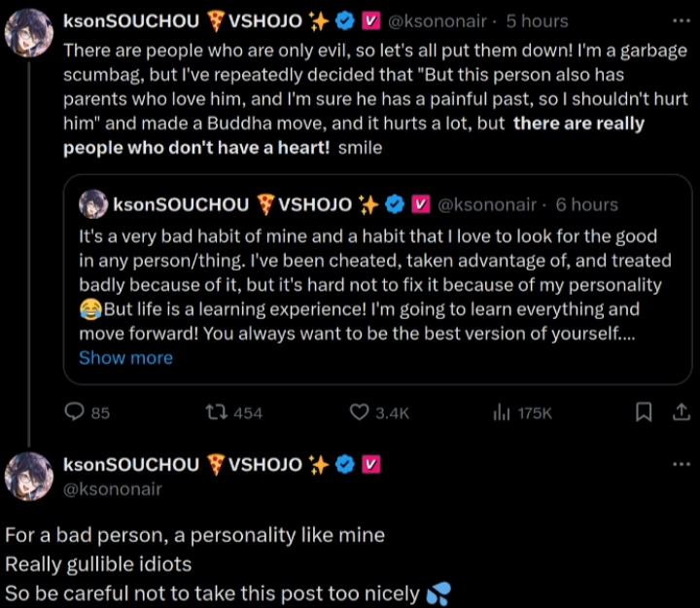Open quoted tweet's small avatar
This screenshot has width=700, height=608.
pyautogui.click(x=92, y=204)
